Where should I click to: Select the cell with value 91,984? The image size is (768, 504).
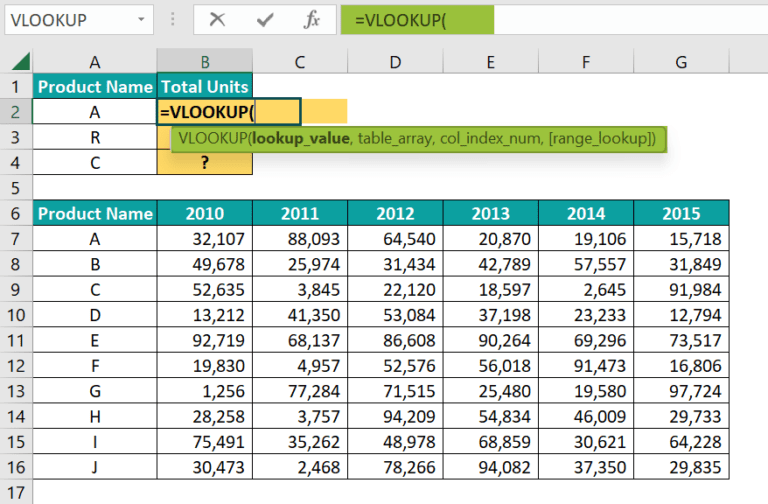click(x=681, y=289)
